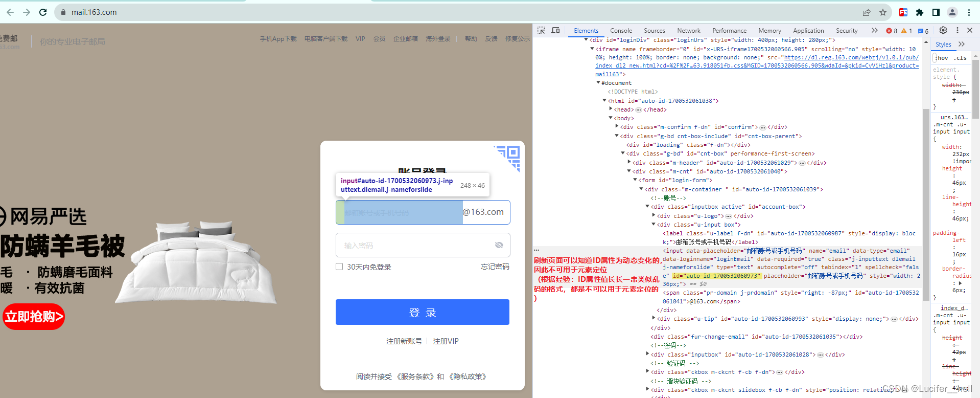This screenshot has height=398, width=980.
Task: Show more DevTools tabs chevron
Action: pyautogui.click(x=874, y=31)
